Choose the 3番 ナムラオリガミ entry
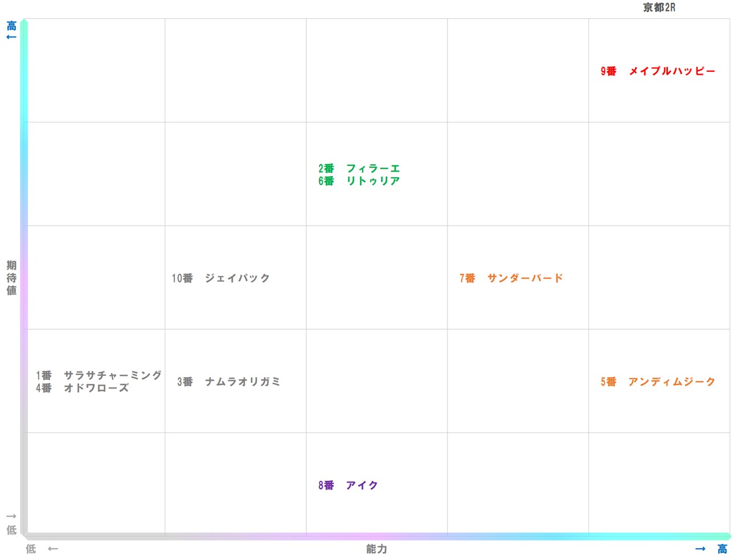Image resolution: width=736 pixels, height=560 pixels. [228, 382]
